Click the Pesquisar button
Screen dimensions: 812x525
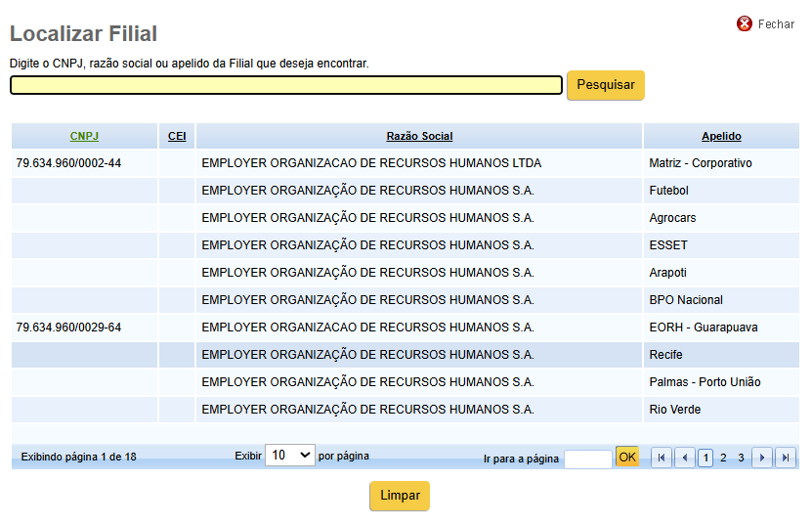point(606,85)
